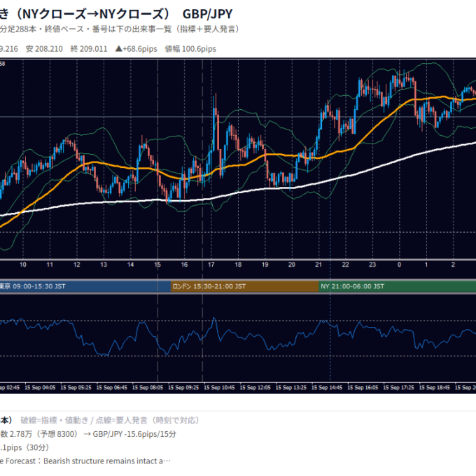Image resolution: width=476 pixels, height=476 pixels.
Task: Click the GBP/JPY pair title
Action: [208, 14]
